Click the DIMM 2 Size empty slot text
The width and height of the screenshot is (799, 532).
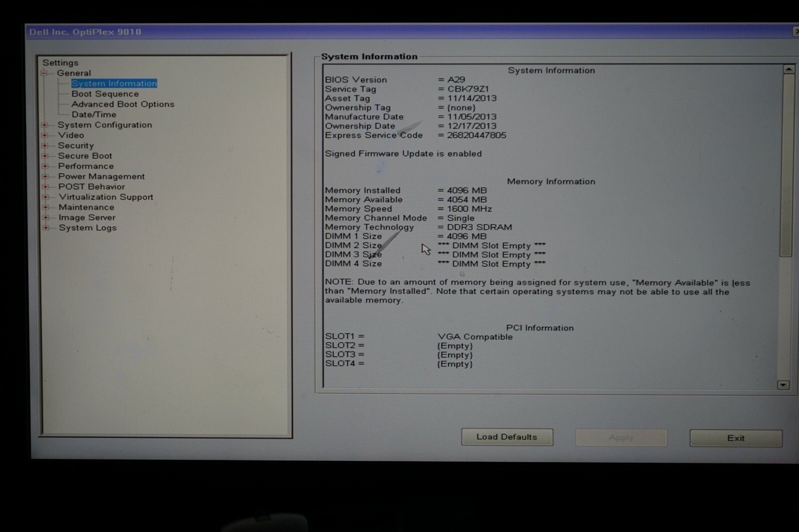[x=491, y=246]
